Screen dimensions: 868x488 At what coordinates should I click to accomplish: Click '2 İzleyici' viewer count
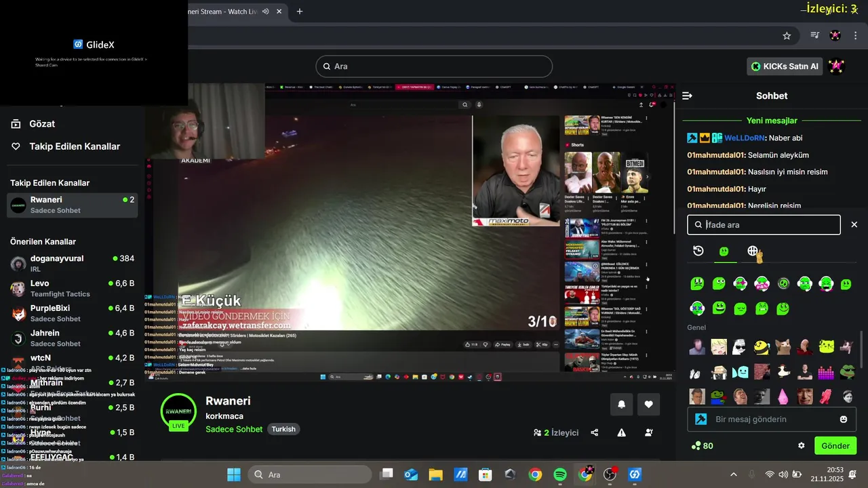point(556,432)
